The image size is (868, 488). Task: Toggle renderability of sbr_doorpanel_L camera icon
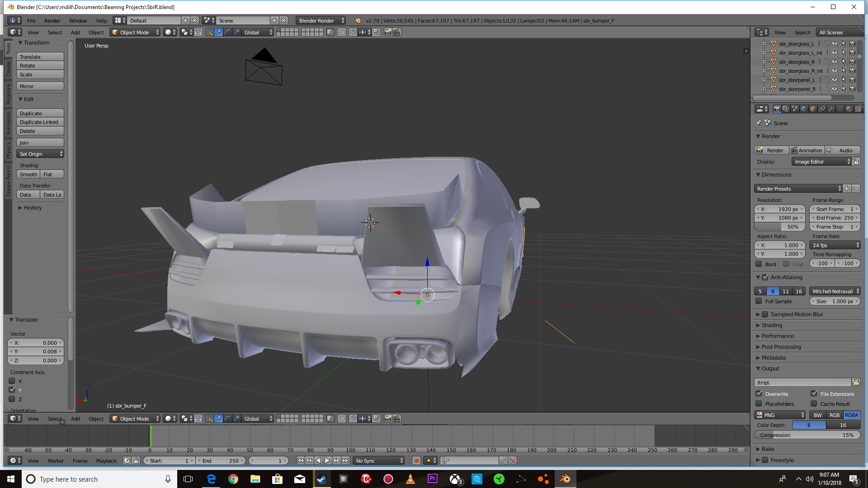852,80
